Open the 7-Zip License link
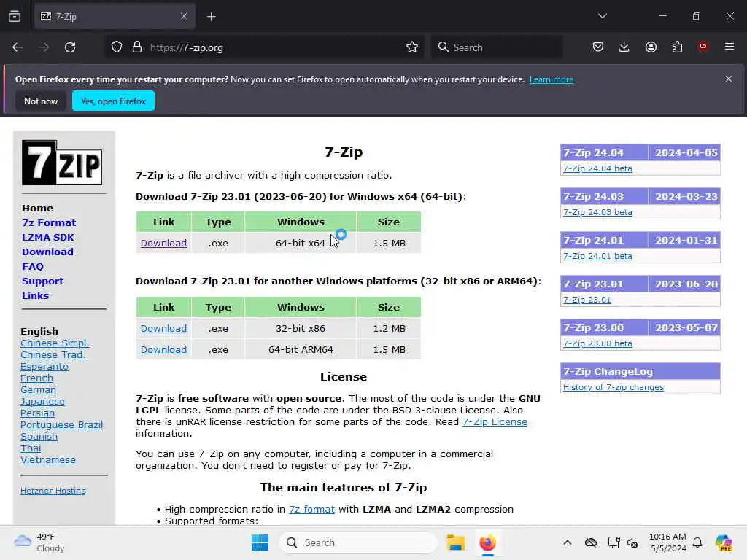 coord(495,422)
